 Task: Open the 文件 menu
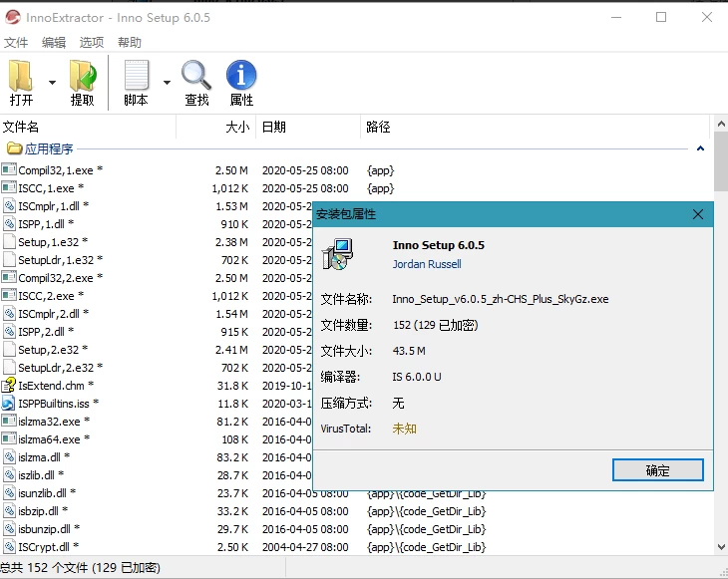coord(16,43)
